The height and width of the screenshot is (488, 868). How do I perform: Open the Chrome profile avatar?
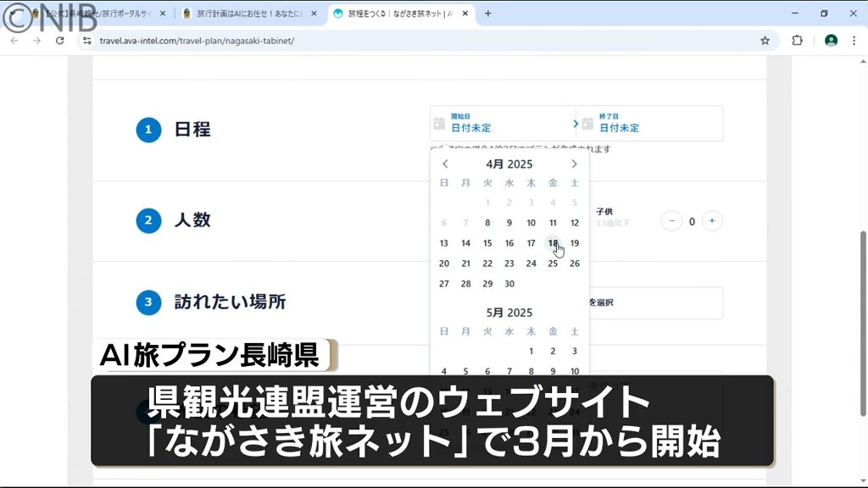(831, 41)
